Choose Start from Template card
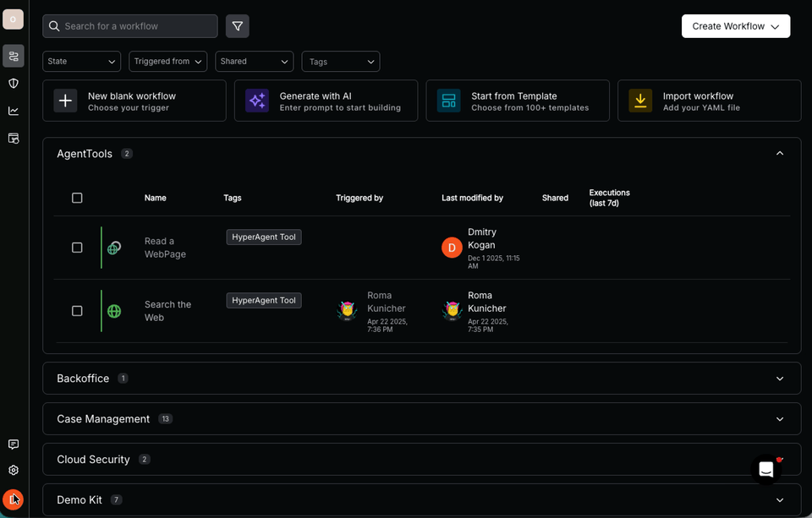Screen dimensions: 812x518 [518, 101]
